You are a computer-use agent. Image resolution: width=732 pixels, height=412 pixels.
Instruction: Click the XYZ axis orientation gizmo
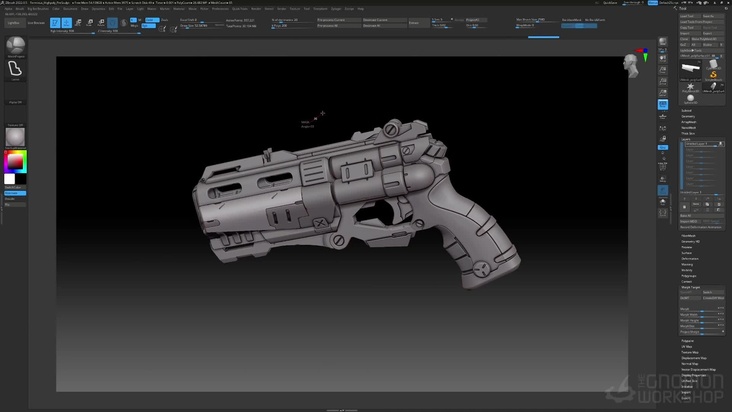coord(644,54)
